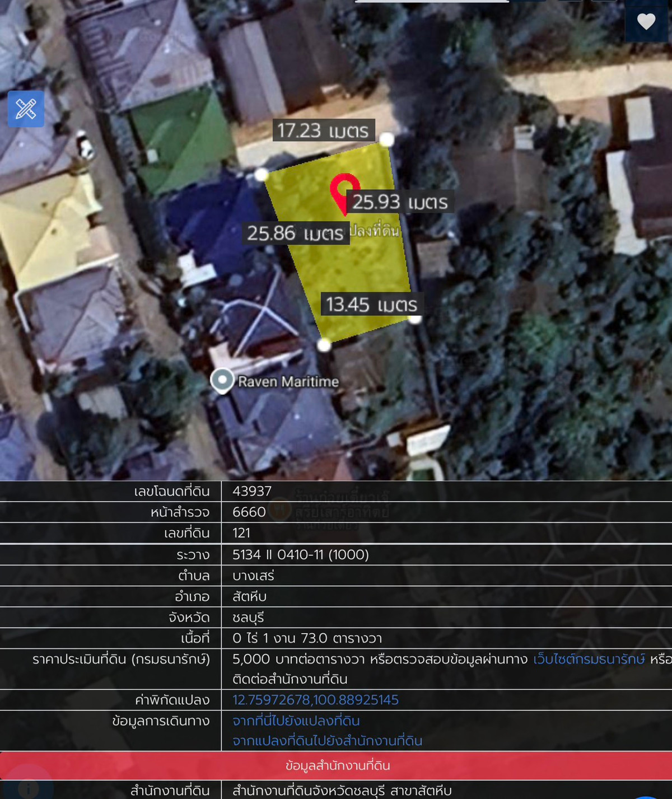The image size is (672, 799).
Task: Open directions link จากแปลงที่ดินไปยังสำนักงานที่ดิน
Action: 328,741
